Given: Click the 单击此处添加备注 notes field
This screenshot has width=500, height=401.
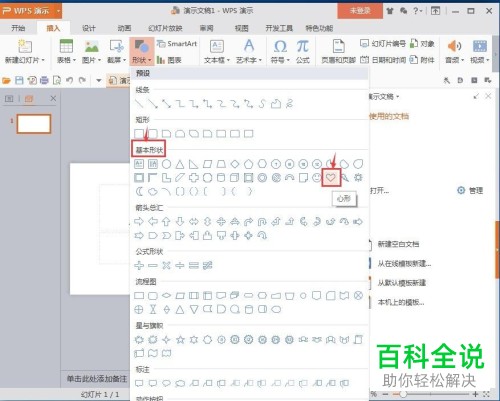Looking at the screenshot, I should [97, 379].
